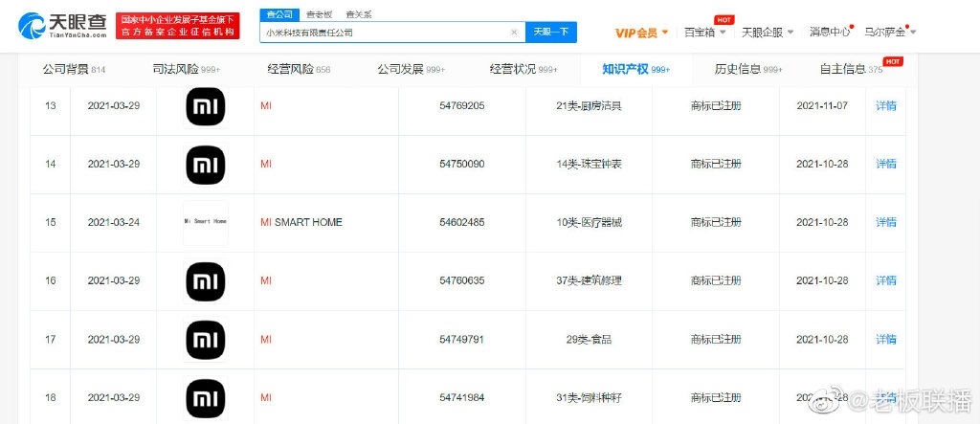This screenshot has height=424, width=980.
Task: Click category 29类-食品
Action: point(589,340)
